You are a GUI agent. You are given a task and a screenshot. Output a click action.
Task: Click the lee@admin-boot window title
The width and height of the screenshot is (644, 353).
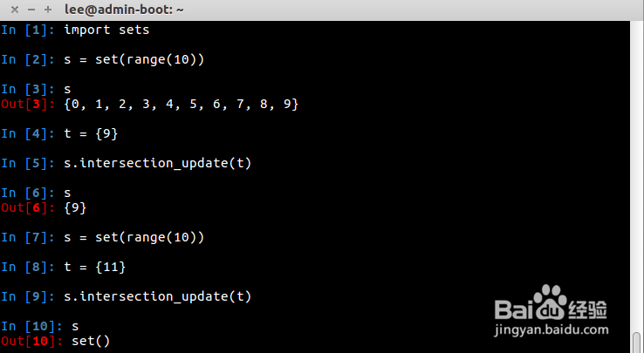124,9
